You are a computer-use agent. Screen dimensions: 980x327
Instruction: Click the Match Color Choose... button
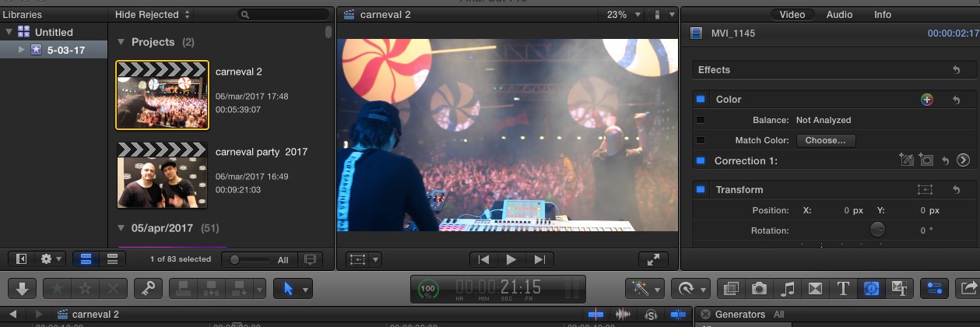[826, 141]
